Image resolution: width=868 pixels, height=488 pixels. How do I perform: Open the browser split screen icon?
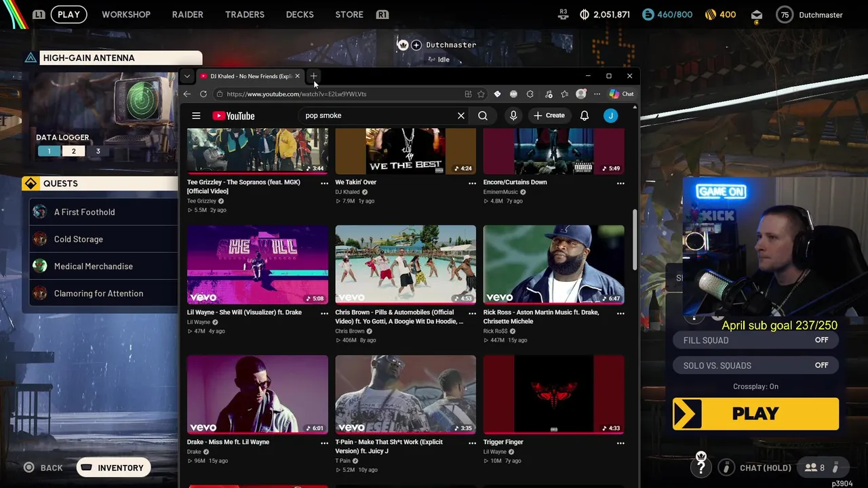click(468, 94)
